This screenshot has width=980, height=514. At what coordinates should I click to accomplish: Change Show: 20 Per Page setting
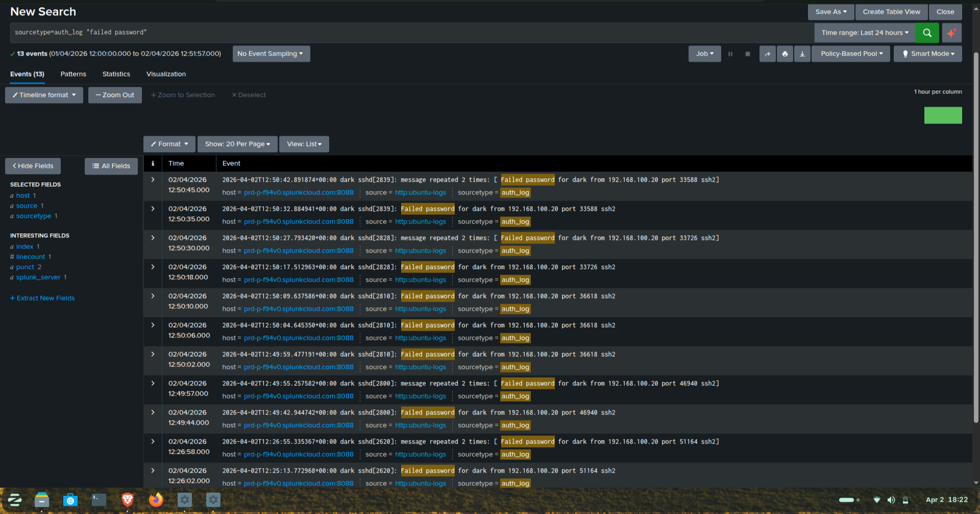click(x=237, y=144)
